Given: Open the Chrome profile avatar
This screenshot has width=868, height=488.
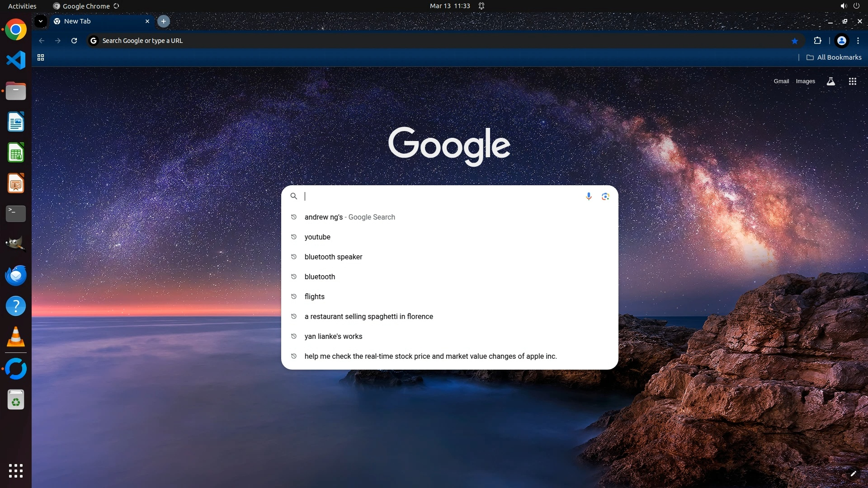Looking at the screenshot, I should tap(841, 41).
